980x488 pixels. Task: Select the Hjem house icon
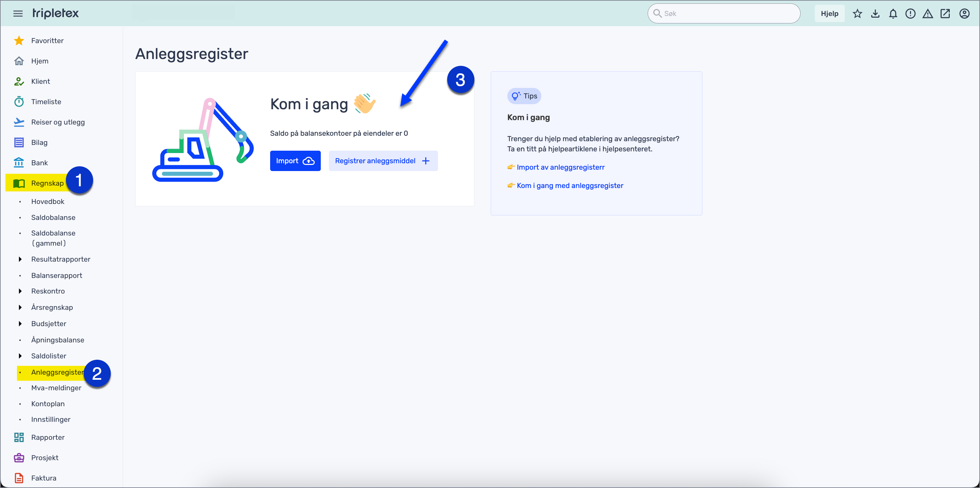(19, 60)
